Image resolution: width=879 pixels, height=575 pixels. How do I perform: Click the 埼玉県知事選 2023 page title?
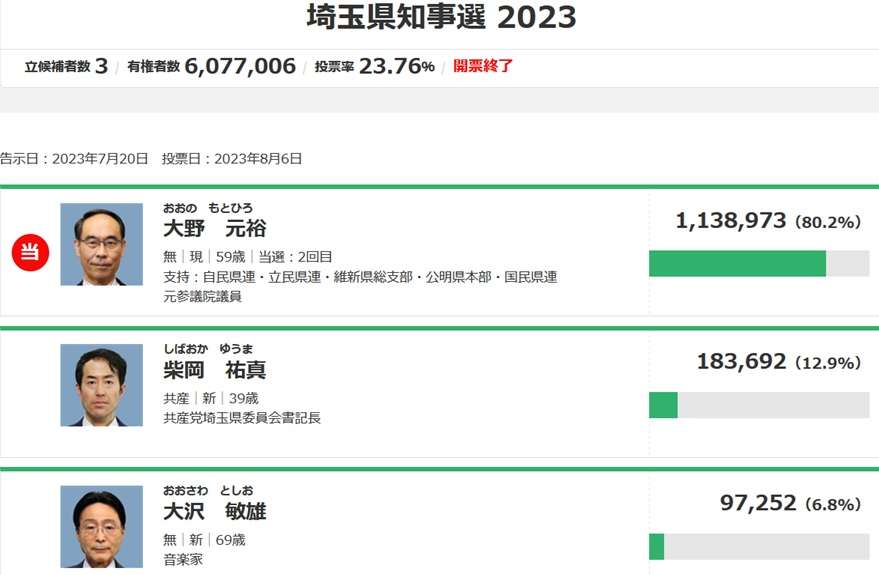[442, 16]
